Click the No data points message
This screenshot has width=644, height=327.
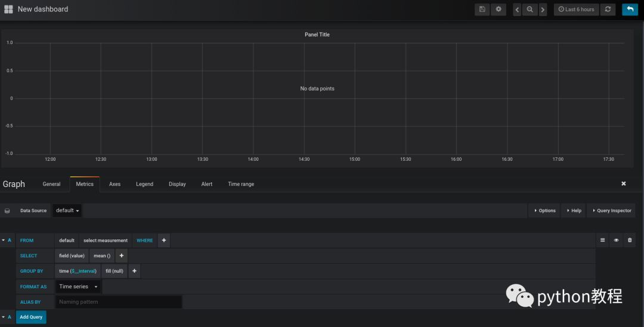pos(317,88)
